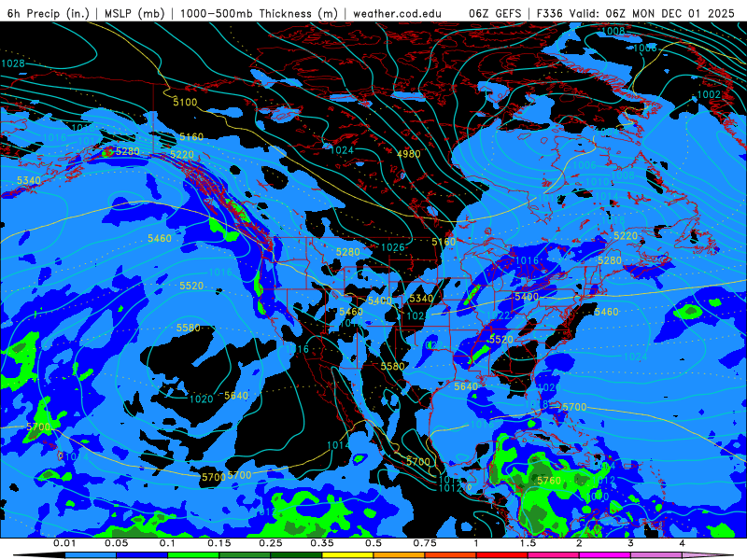Click legend value 0.15
747x560 pixels.
pos(219,543)
